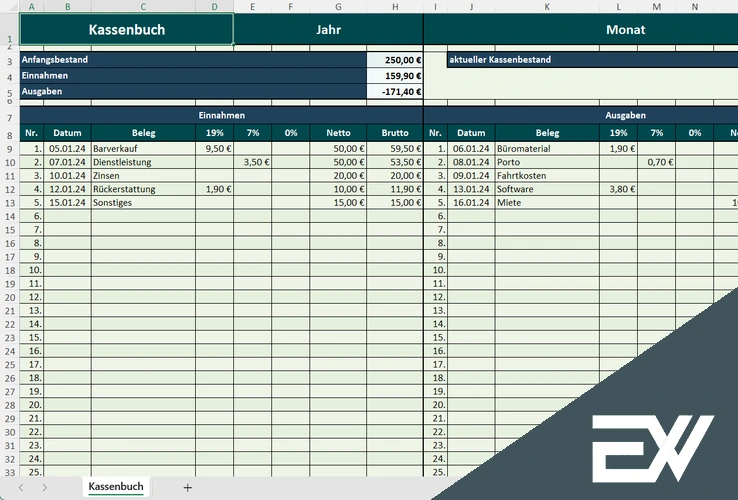Select the date 05.01.24 cell
Image resolution: width=738 pixels, height=500 pixels.
click(67, 149)
